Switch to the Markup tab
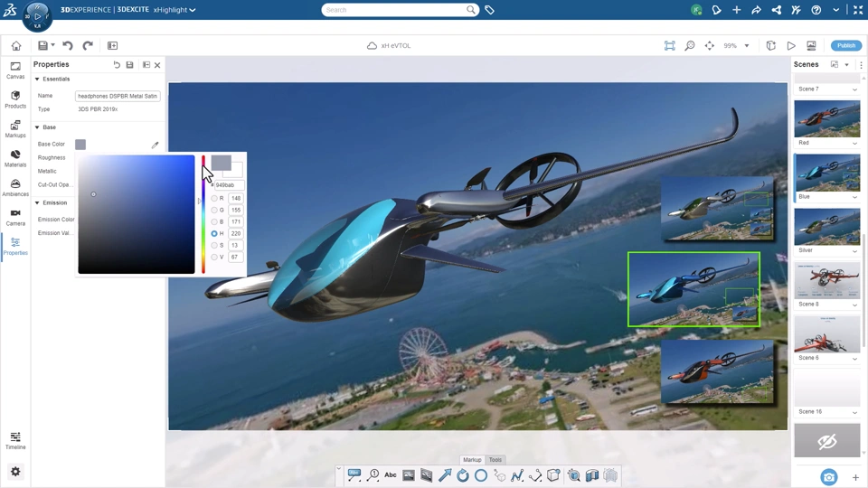 [x=472, y=460]
